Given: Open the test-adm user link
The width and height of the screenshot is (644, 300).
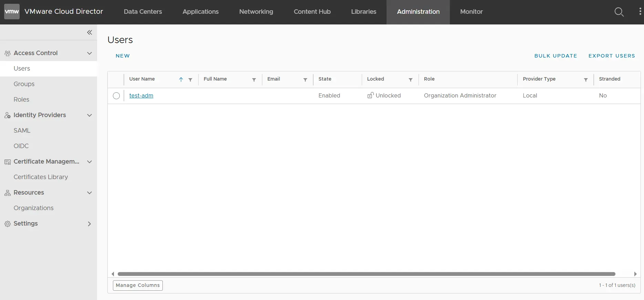Looking at the screenshot, I should pyautogui.click(x=141, y=95).
